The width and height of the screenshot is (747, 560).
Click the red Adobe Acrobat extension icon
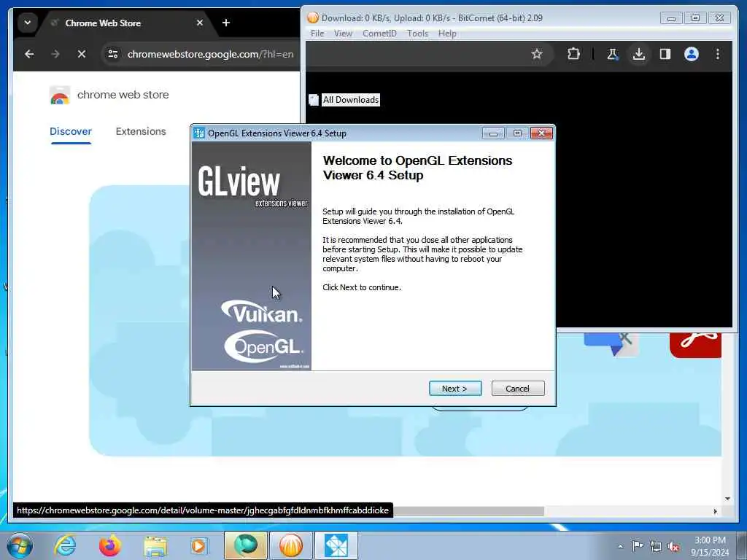[695, 345]
